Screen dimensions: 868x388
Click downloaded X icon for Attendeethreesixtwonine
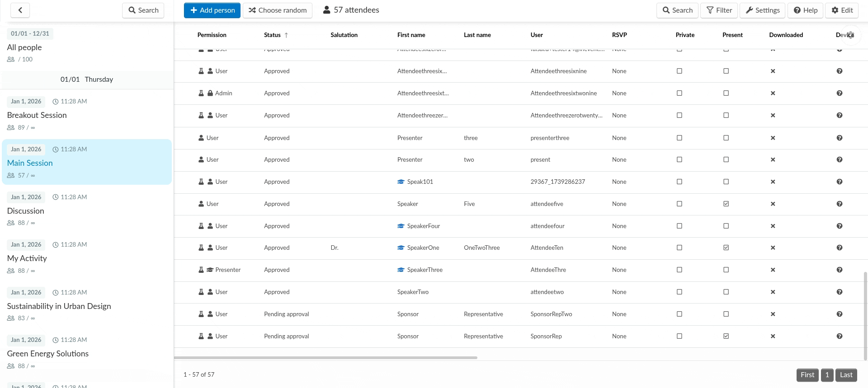coord(773,93)
